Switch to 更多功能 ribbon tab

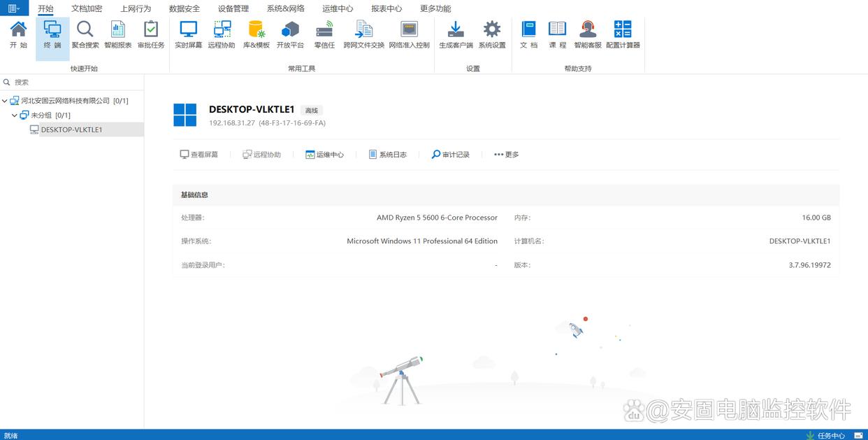coord(435,8)
